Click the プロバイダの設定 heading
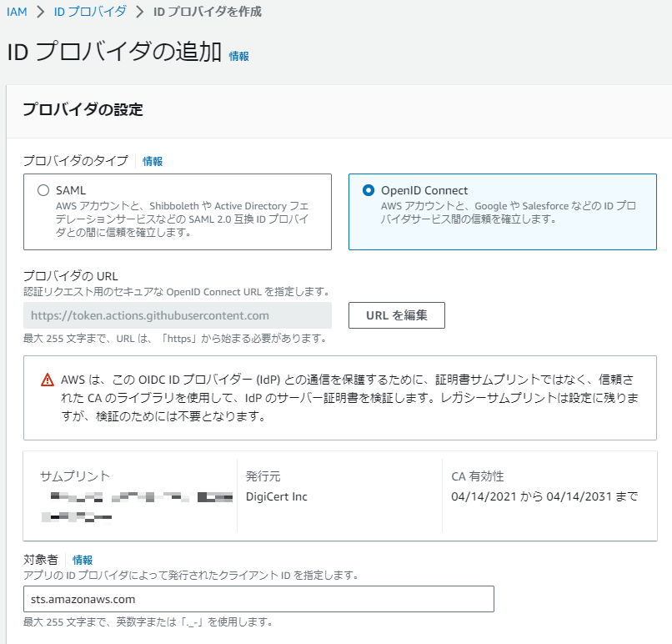 click(83, 109)
